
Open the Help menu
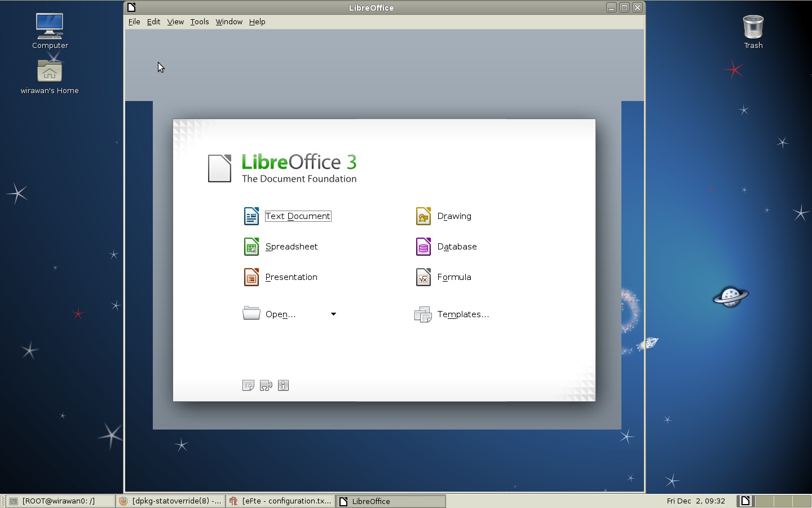[x=257, y=21]
